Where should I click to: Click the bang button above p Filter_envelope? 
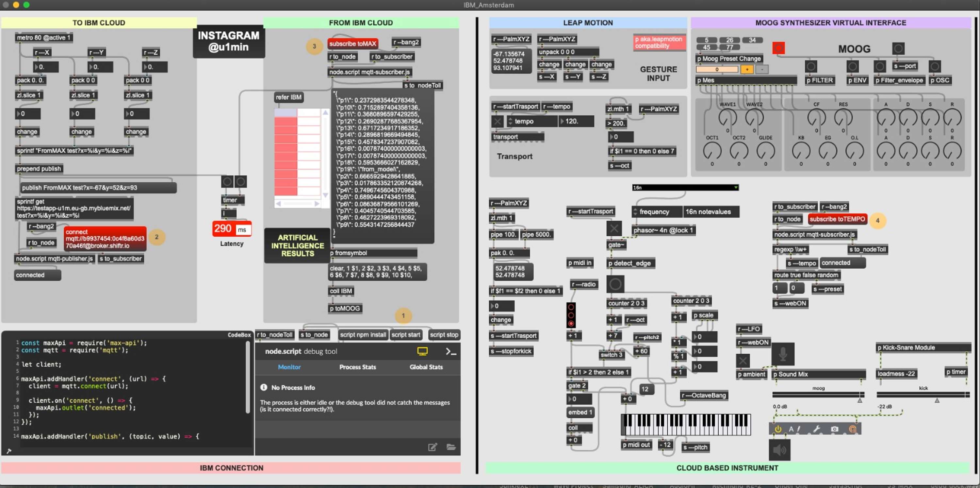880,67
